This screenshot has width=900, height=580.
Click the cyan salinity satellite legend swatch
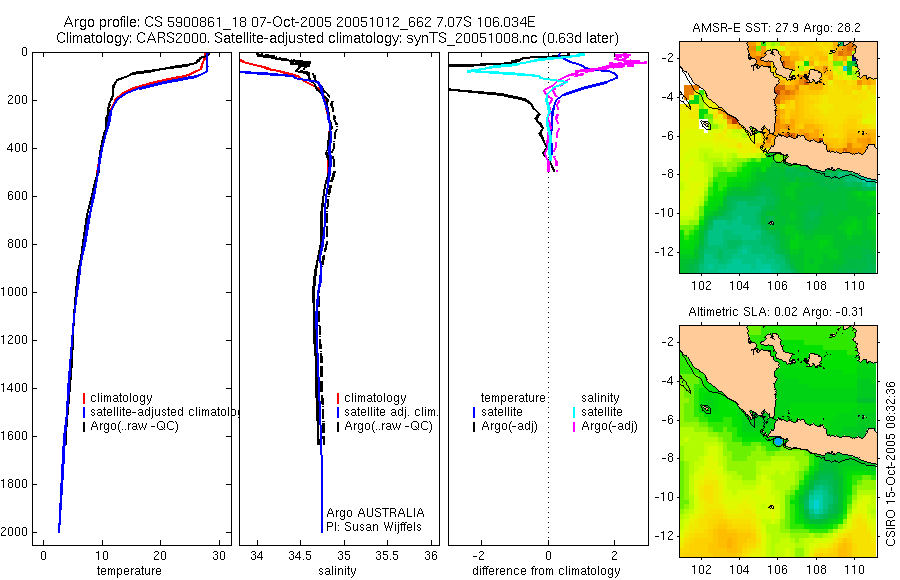tap(574, 412)
